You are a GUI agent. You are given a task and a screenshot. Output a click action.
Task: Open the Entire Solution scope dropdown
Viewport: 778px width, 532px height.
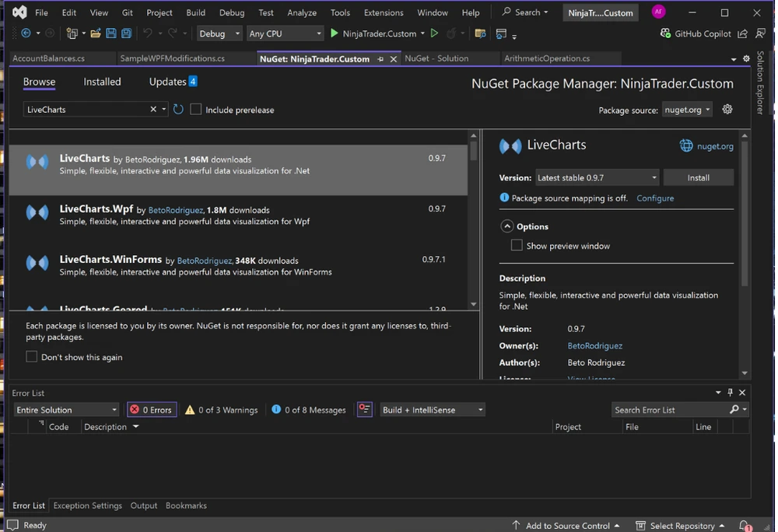click(66, 410)
